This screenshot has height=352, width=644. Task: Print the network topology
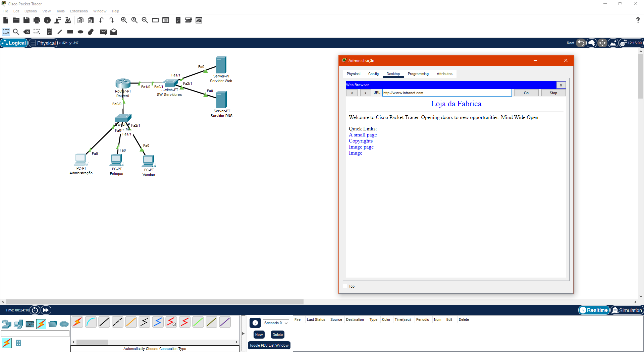pos(37,20)
